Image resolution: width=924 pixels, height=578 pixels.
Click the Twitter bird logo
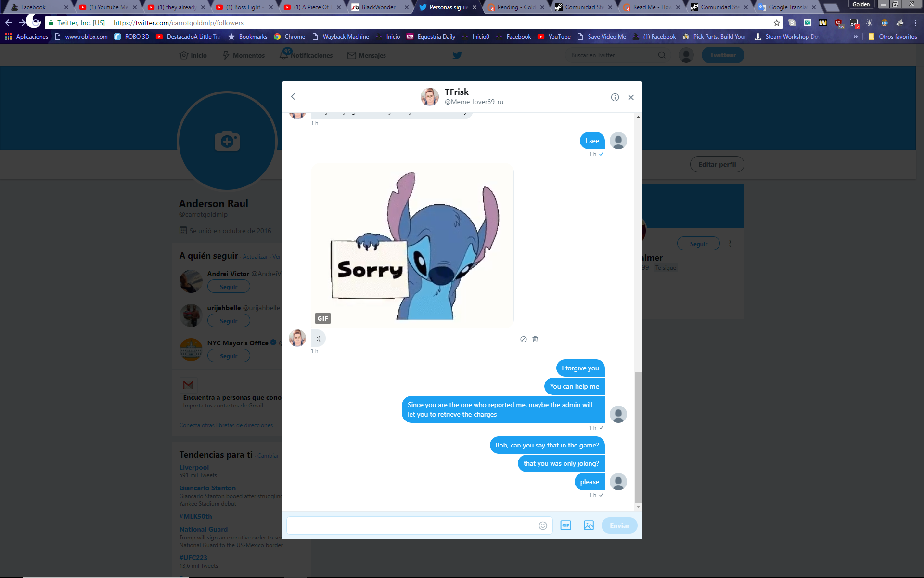457,55
